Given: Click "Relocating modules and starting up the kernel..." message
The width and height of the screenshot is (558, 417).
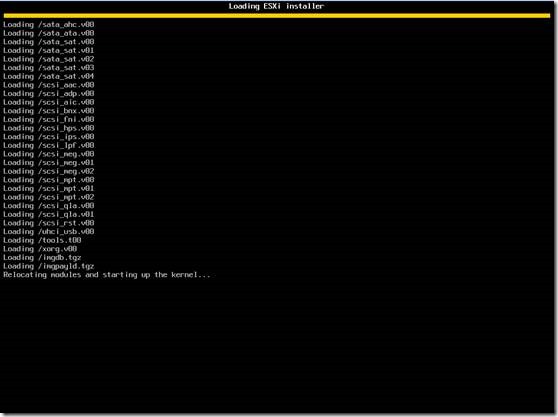Looking at the screenshot, I should coord(107,275).
